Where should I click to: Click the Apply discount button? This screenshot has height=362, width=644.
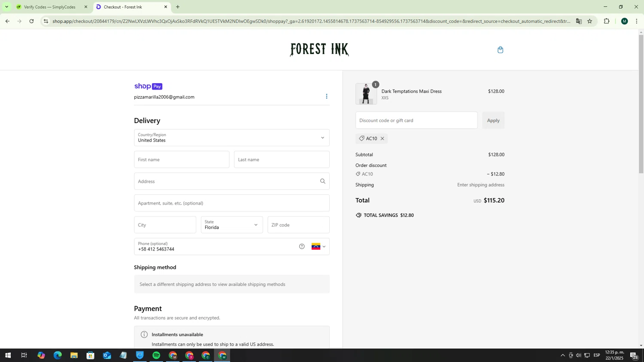(493, 120)
